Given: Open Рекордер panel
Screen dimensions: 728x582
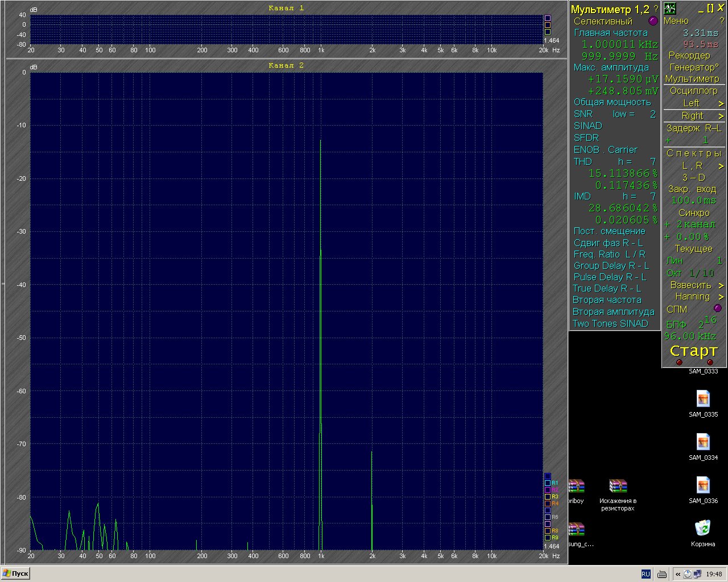Looking at the screenshot, I should [689, 56].
